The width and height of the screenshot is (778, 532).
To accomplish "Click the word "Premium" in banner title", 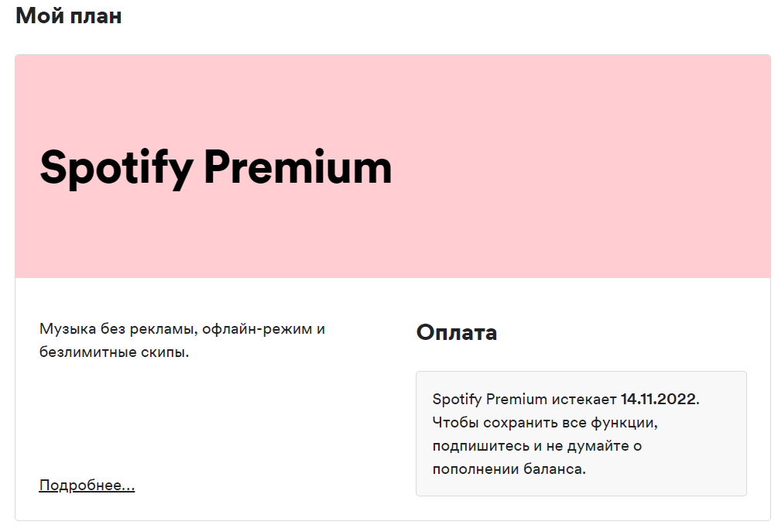I will 298,166.
